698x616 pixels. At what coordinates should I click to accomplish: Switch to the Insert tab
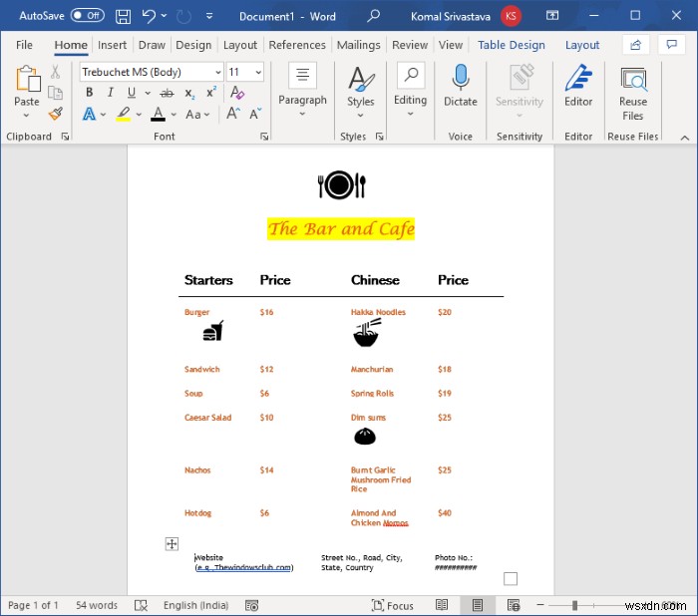pyautogui.click(x=112, y=45)
